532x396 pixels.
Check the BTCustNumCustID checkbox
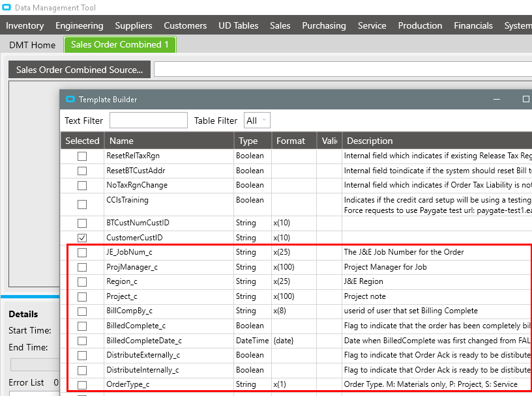point(82,223)
